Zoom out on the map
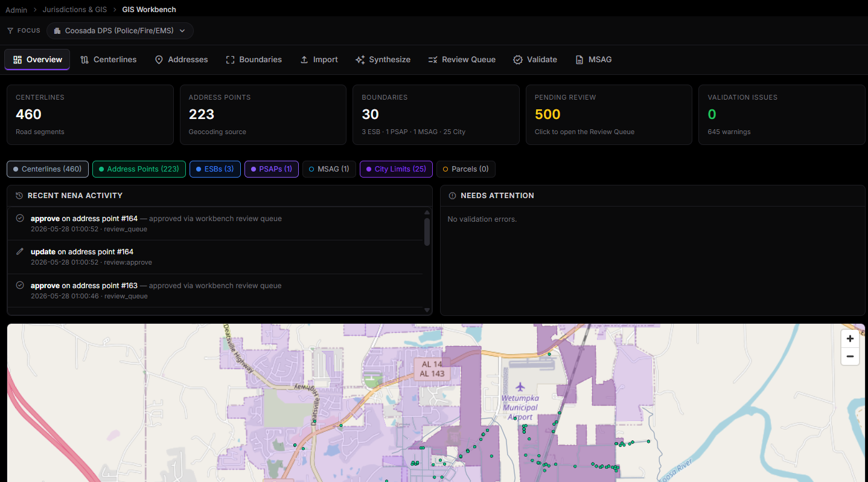This screenshot has height=482, width=868. pos(850,356)
